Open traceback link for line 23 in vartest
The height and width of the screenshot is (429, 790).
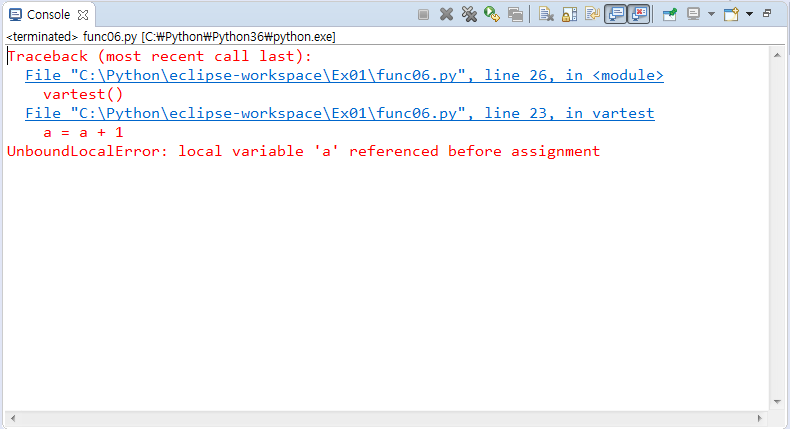[x=340, y=113]
